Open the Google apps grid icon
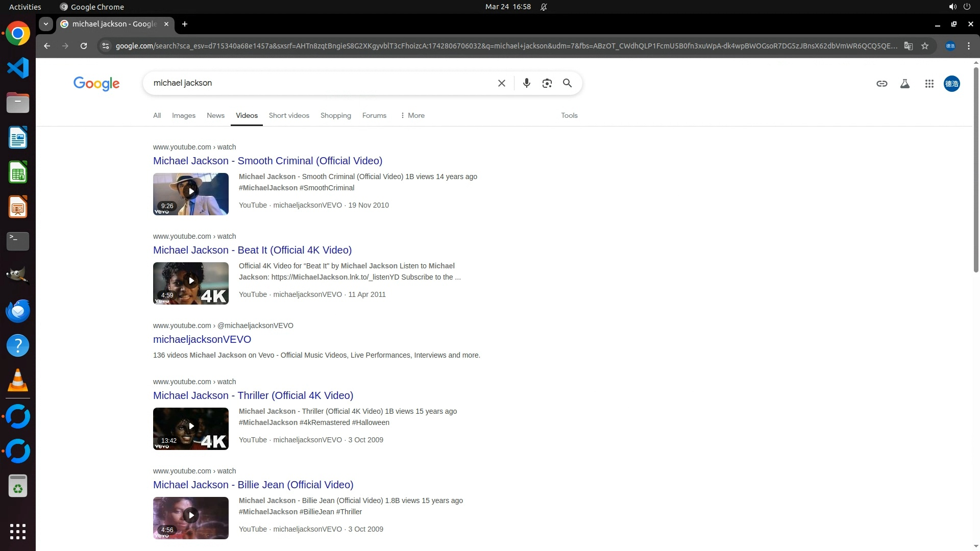 929,84
